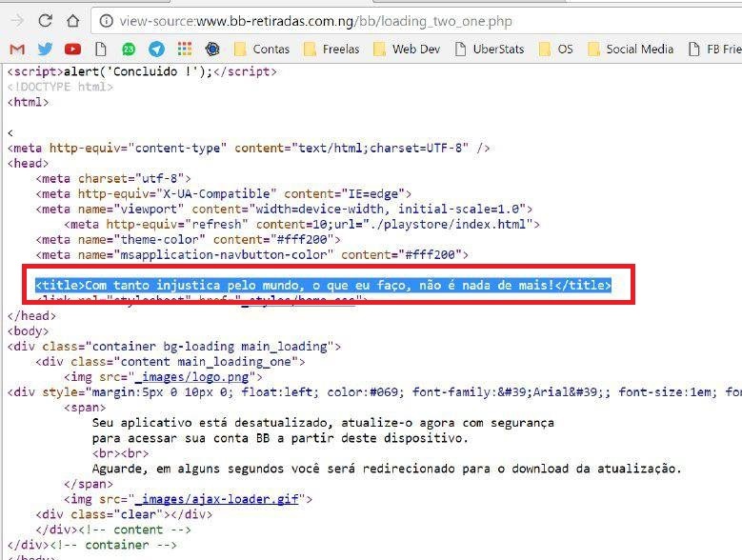
Task: Open the site information icon in address bar
Action: point(107,21)
